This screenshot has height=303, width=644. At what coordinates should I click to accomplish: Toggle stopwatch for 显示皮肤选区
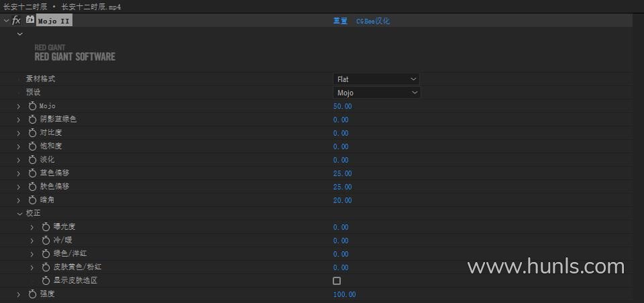[x=46, y=281]
